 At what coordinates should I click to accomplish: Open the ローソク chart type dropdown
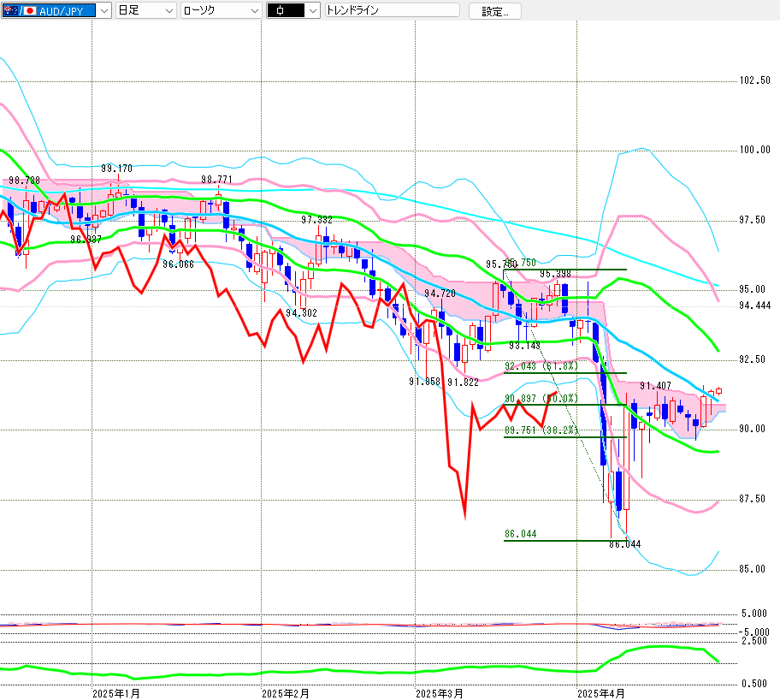(221, 10)
